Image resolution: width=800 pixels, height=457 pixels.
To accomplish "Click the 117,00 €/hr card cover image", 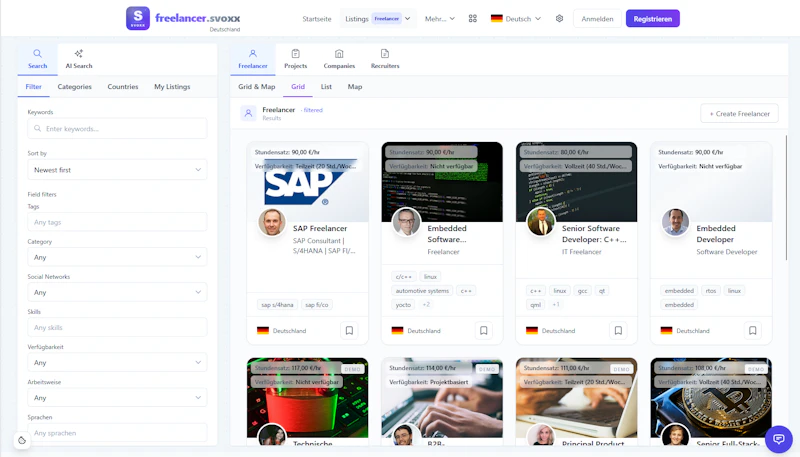I will [x=307, y=398].
